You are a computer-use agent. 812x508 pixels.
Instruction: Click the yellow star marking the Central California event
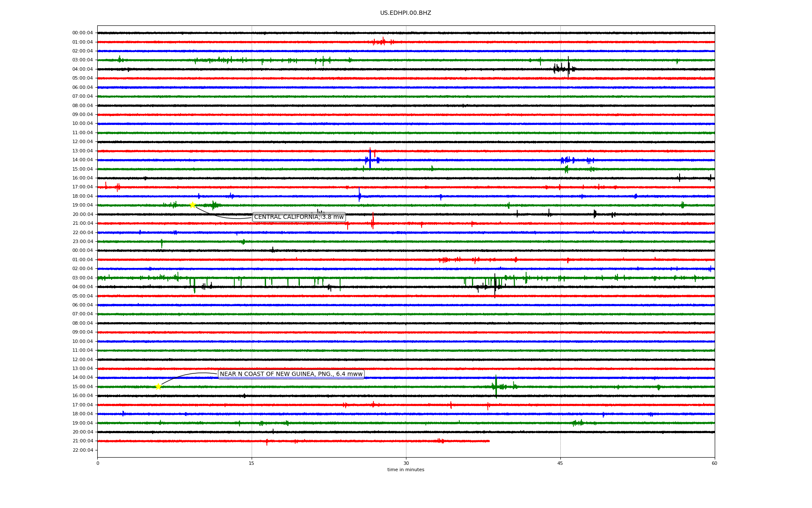(192, 205)
